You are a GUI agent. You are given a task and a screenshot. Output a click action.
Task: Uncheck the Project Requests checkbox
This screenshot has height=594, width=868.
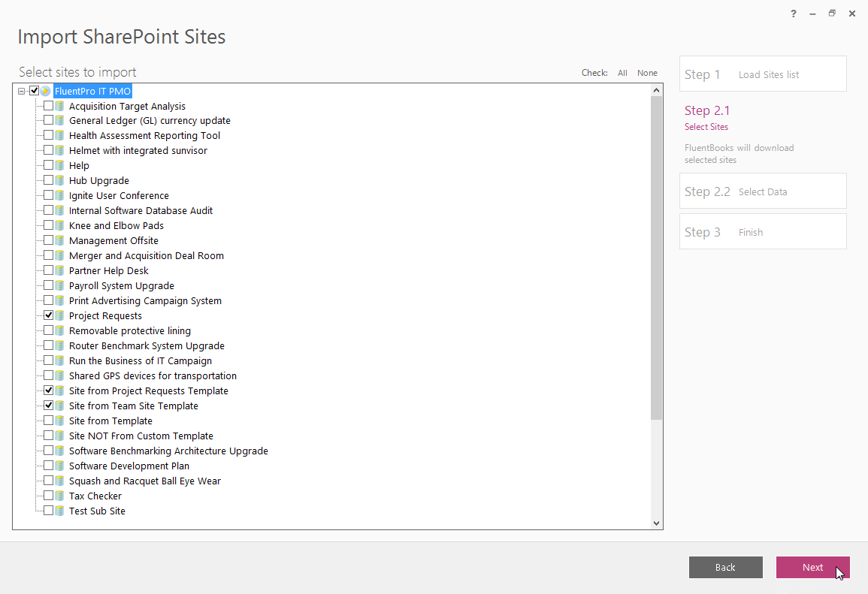(49, 315)
